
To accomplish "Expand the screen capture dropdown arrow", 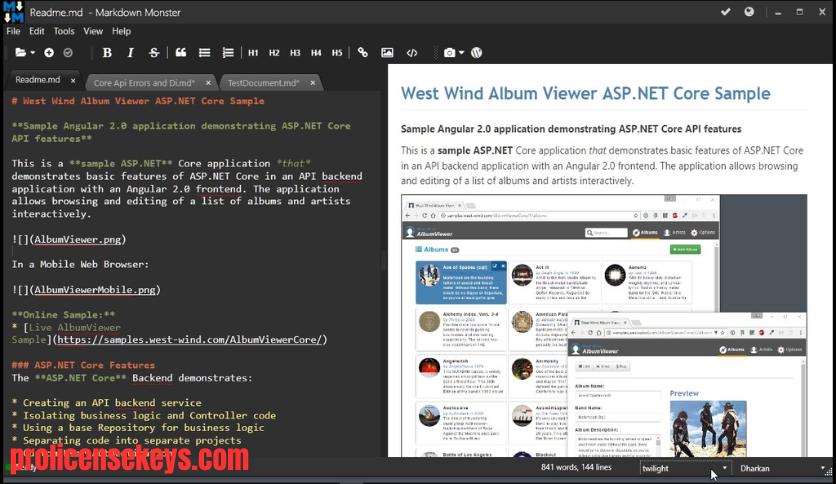I will point(462,53).
